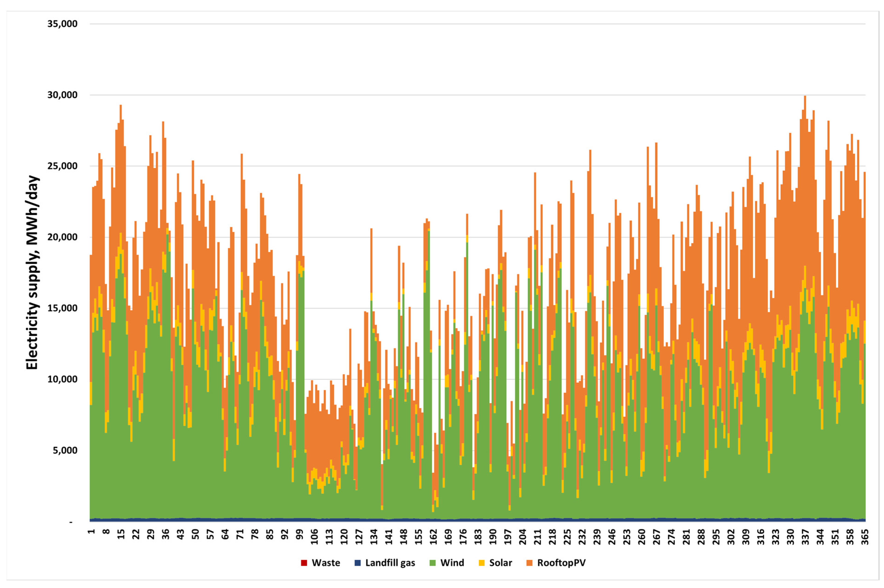884x588 pixels.
Task: Click the red Waste legend swatch
Action: pyautogui.click(x=304, y=563)
